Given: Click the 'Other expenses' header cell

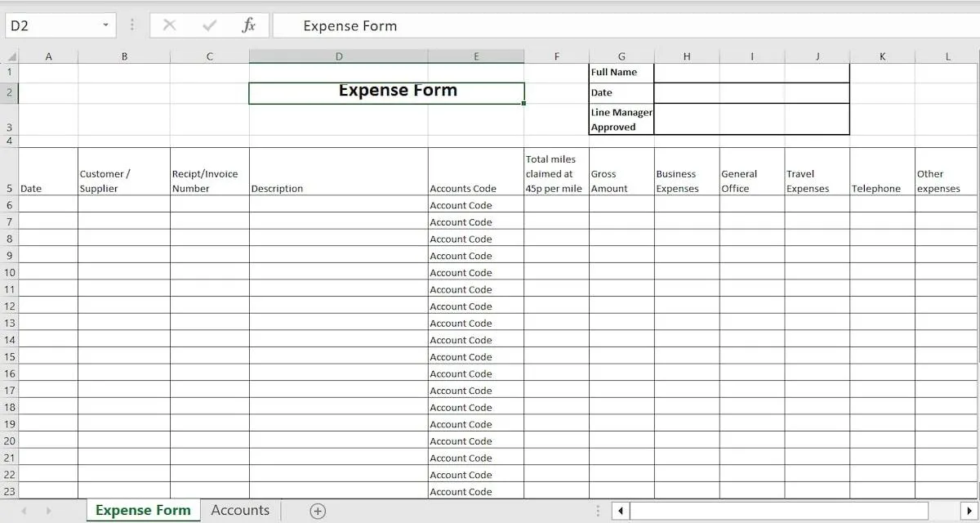Looking at the screenshot, I should click(947, 172).
